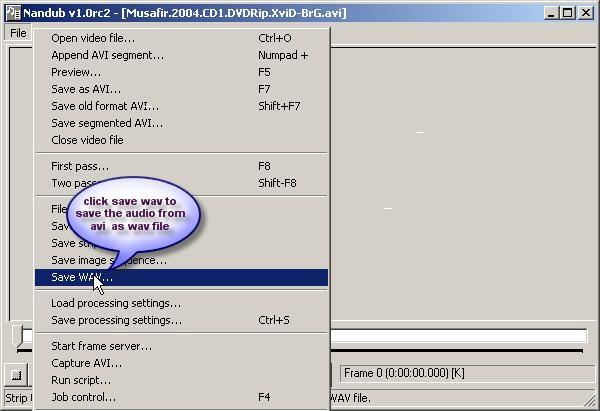This screenshot has width=600, height=411.
Task: Select Save old format AVI
Action: 181,106
